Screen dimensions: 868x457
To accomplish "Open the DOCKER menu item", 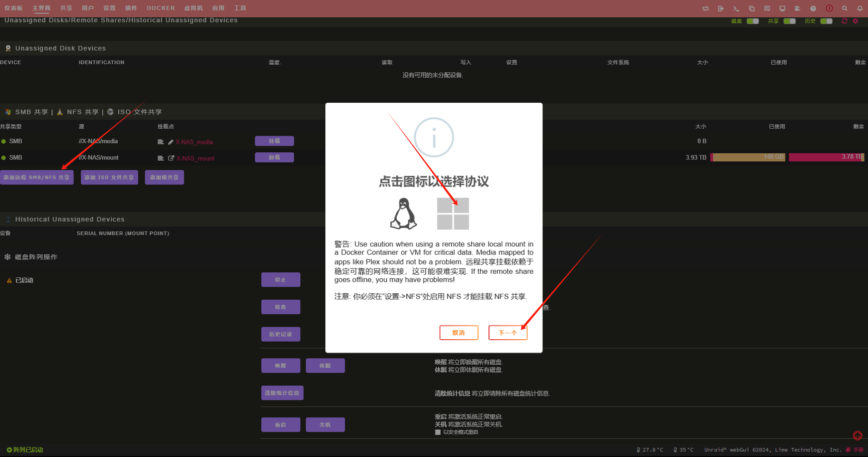I will (160, 8).
